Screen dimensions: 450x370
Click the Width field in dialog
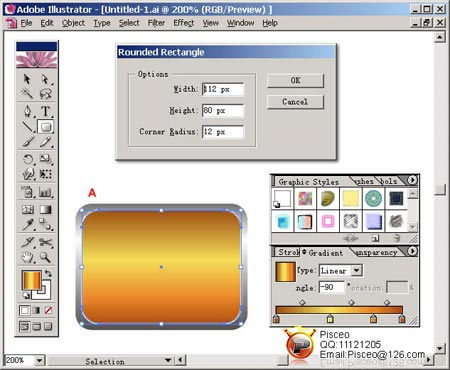[x=223, y=89]
